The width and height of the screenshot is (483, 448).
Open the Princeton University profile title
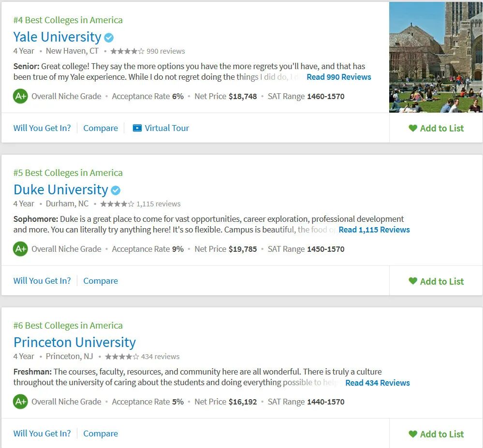[74, 342]
